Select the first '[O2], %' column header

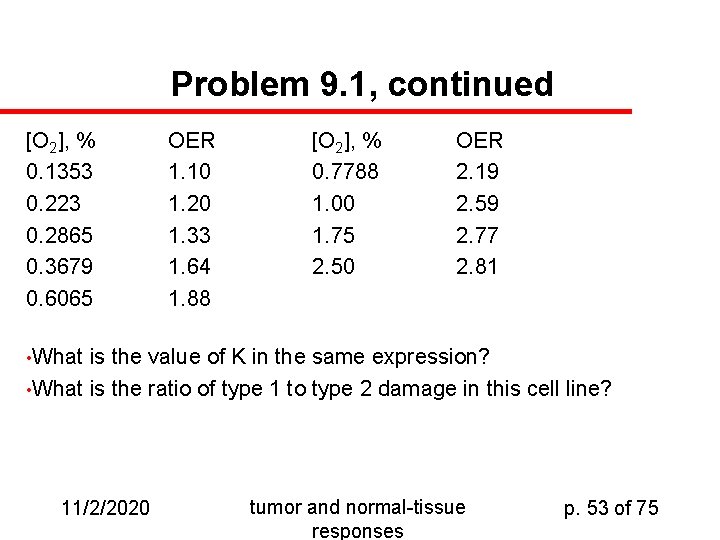pos(61,141)
